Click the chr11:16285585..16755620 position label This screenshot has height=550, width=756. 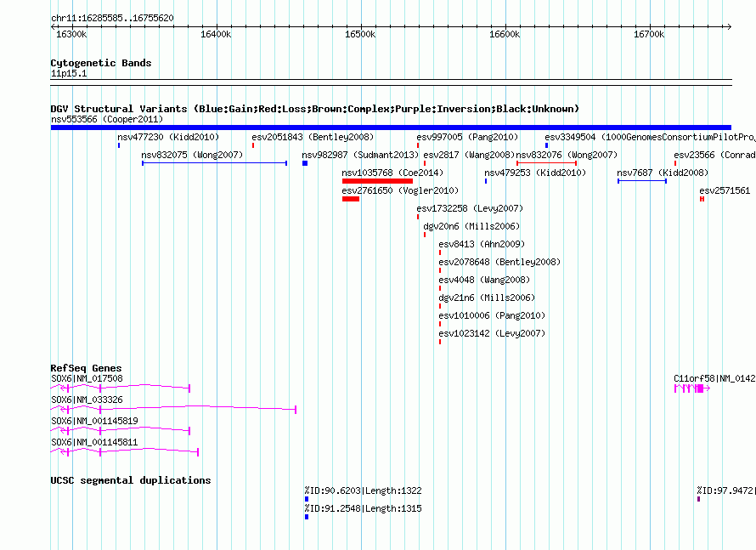pos(112,18)
